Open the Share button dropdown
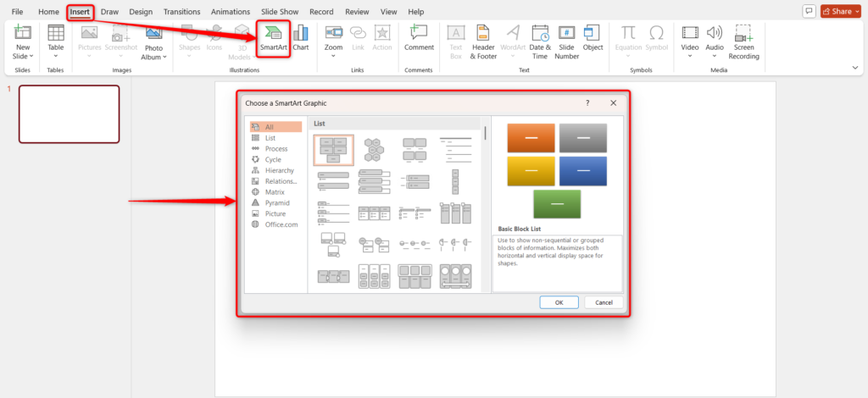 [858, 11]
